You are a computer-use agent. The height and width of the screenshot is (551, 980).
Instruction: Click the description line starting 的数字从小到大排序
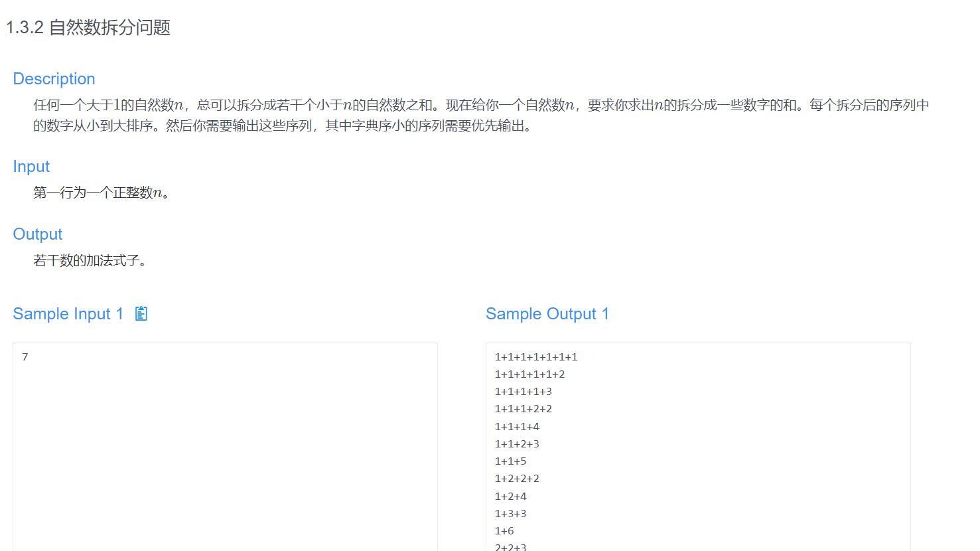283,125
